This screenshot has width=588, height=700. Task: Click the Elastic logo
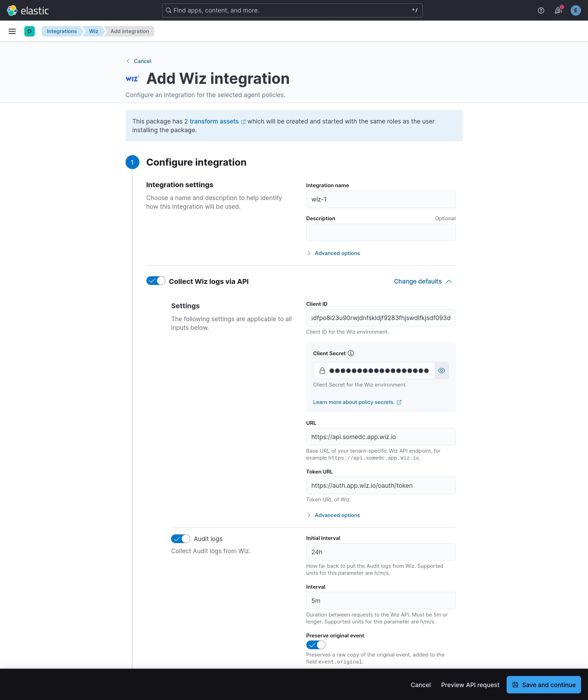point(28,10)
